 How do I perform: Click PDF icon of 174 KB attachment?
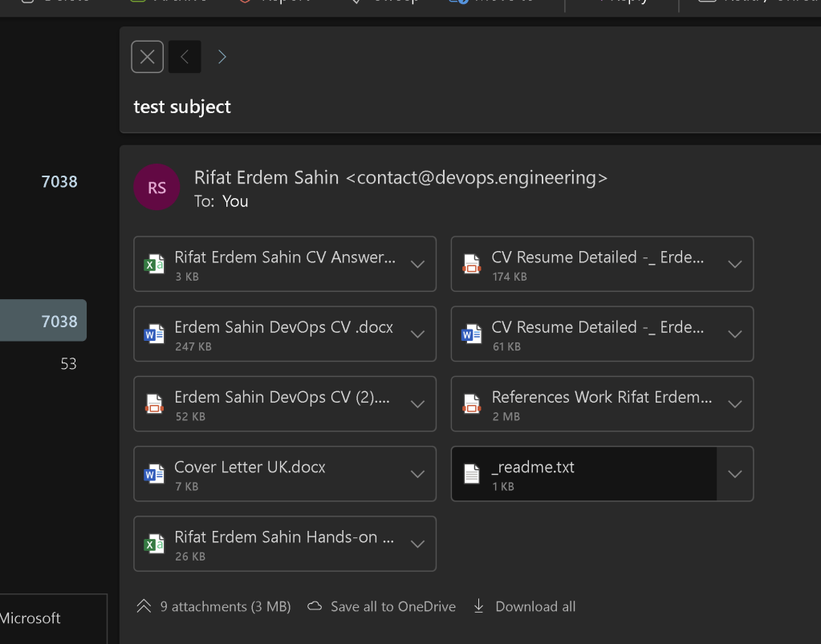click(x=471, y=264)
